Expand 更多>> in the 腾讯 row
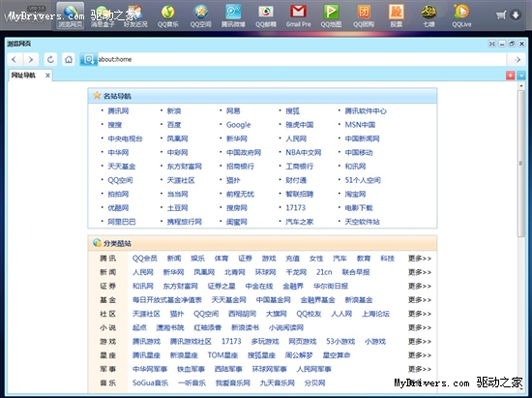This screenshot has width=532, height=398. click(420, 259)
